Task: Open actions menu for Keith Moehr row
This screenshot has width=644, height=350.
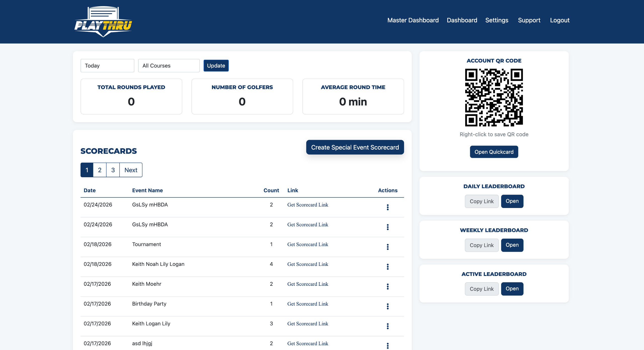Action: (388, 287)
